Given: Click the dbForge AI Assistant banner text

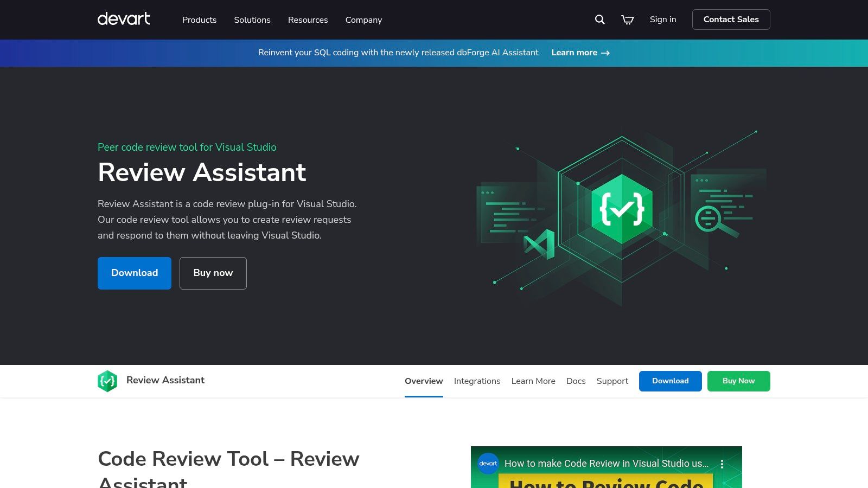Looking at the screenshot, I should tap(398, 53).
